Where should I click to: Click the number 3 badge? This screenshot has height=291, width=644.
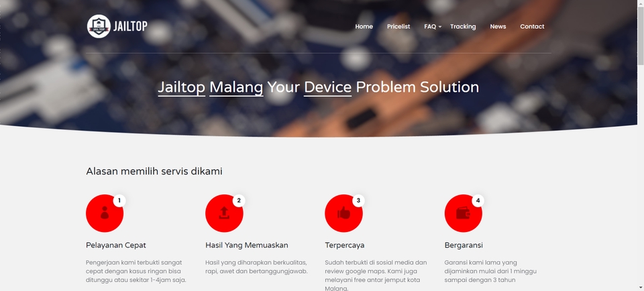[358, 200]
